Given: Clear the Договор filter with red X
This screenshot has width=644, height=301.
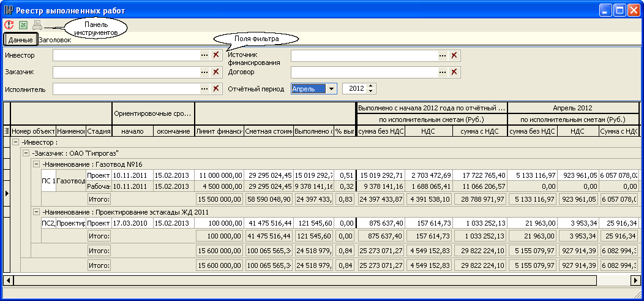Looking at the screenshot, I should point(454,72).
